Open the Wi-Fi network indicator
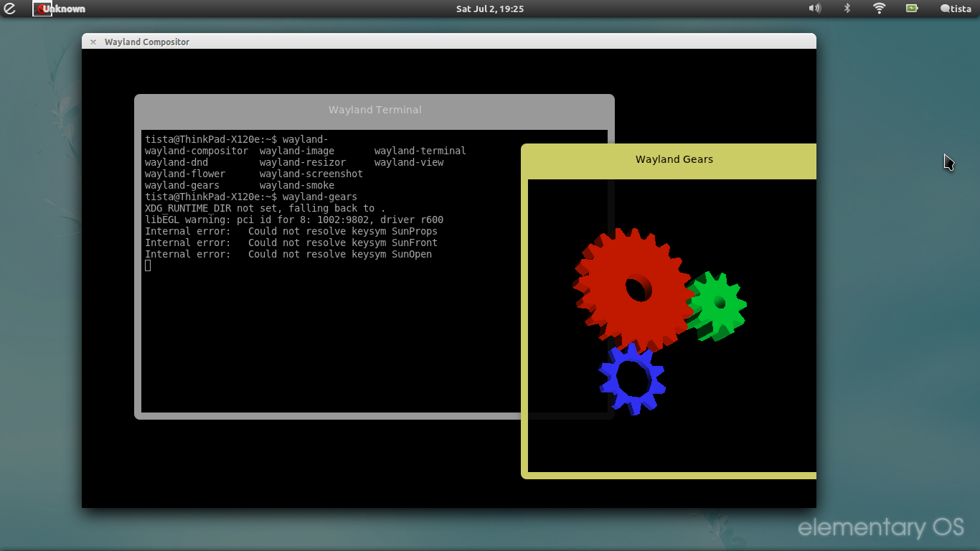The width and height of the screenshot is (980, 551). point(879,9)
